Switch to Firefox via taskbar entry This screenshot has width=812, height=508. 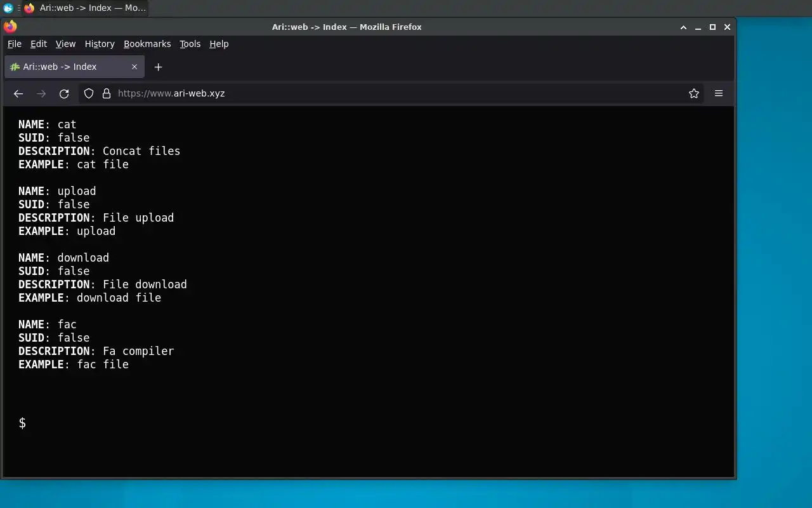click(x=85, y=8)
